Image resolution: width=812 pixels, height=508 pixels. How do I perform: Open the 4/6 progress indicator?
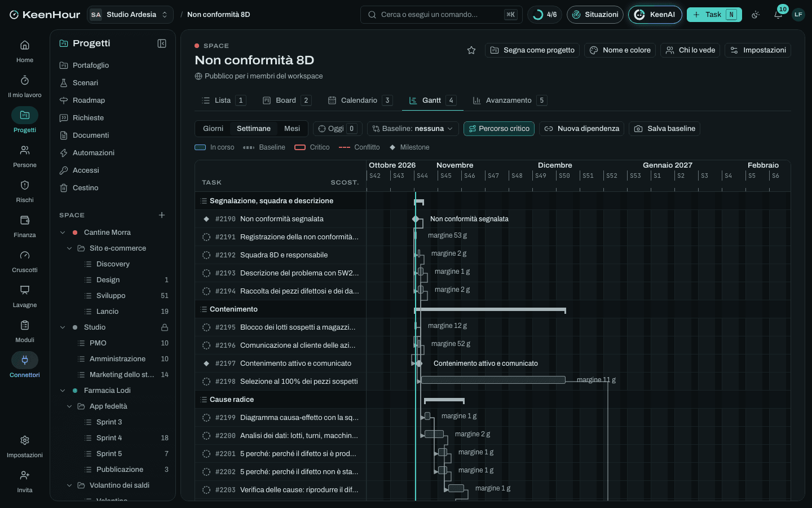(x=545, y=15)
